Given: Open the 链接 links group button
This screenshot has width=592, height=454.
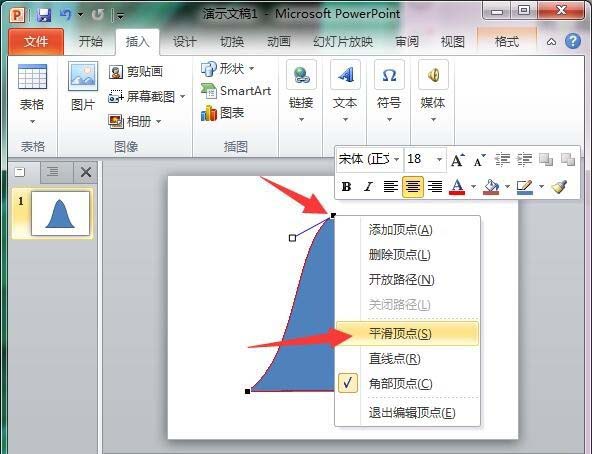Looking at the screenshot, I should coord(301,92).
